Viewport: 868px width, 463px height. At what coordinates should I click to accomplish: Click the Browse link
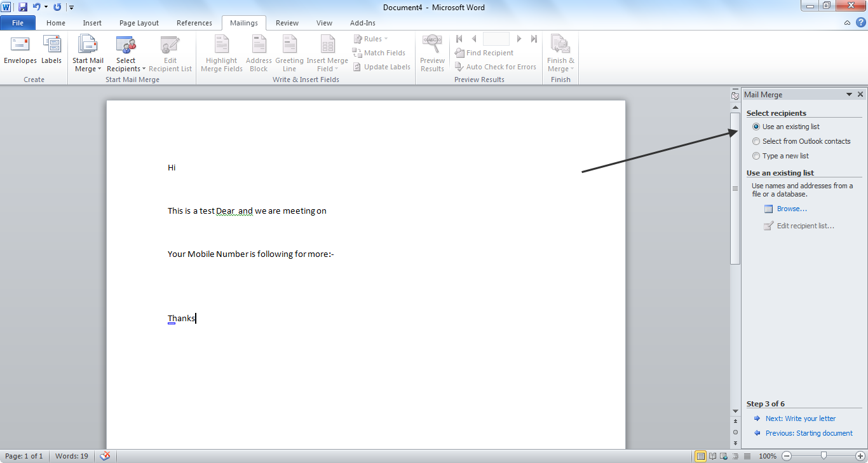(792, 209)
